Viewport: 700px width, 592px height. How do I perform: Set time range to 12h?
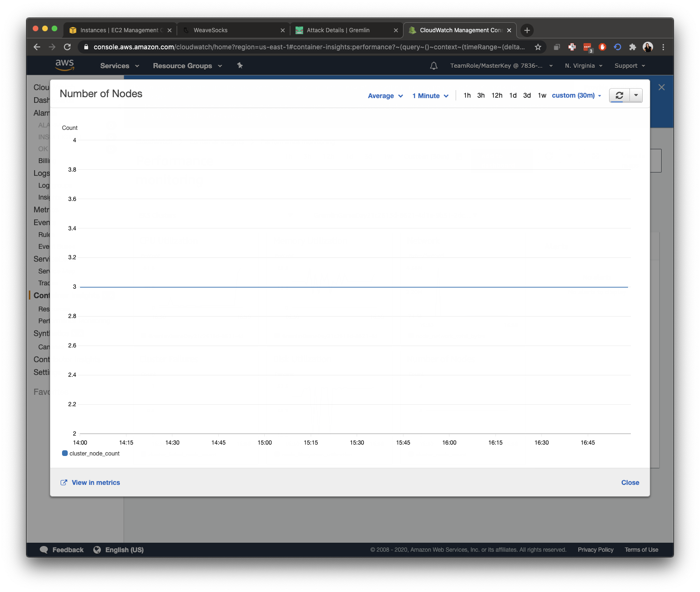[497, 95]
